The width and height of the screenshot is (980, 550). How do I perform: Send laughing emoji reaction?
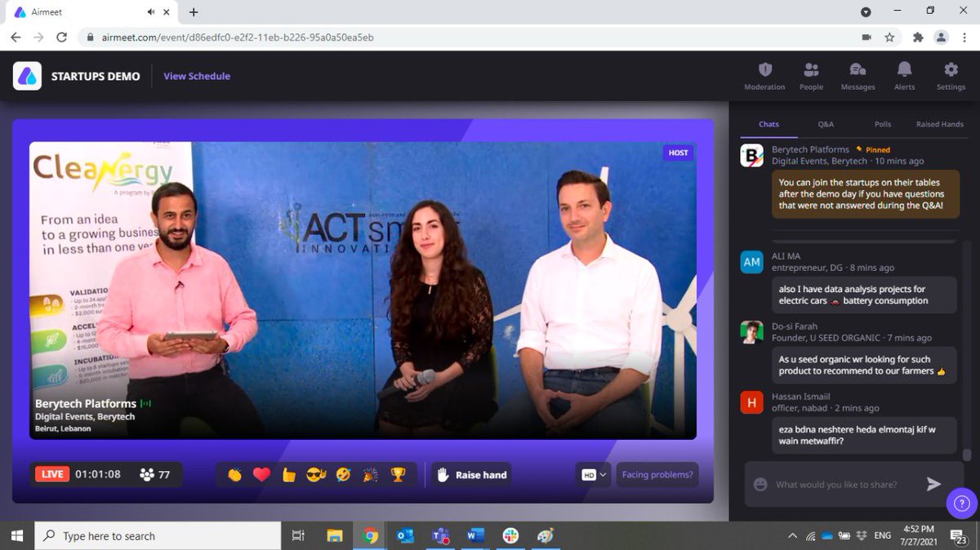[x=343, y=475]
